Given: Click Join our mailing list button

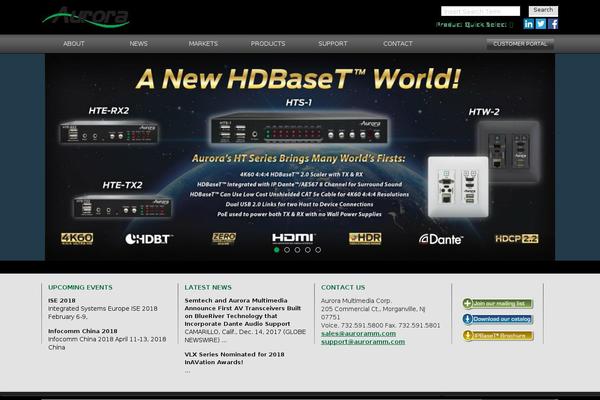Looking at the screenshot, I should (497, 304).
